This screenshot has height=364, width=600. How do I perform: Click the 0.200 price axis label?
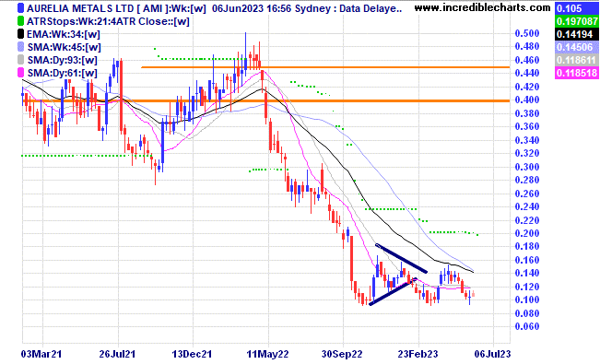click(527, 233)
